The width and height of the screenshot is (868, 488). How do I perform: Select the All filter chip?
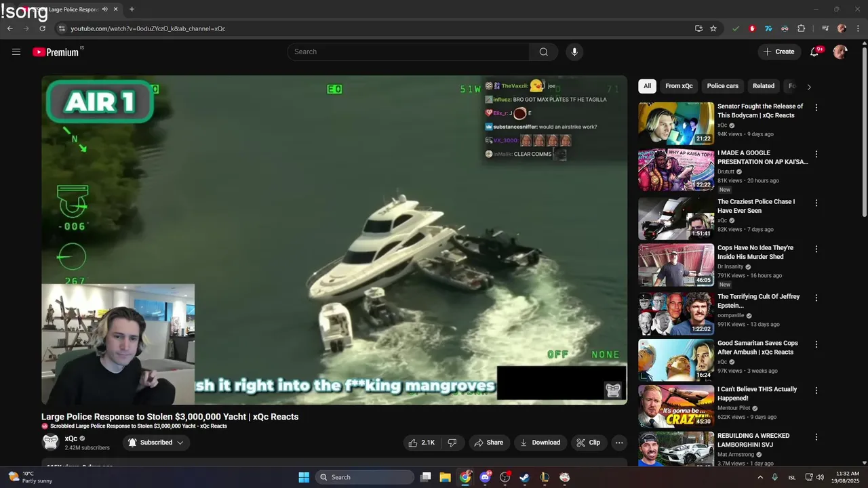(647, 86)
